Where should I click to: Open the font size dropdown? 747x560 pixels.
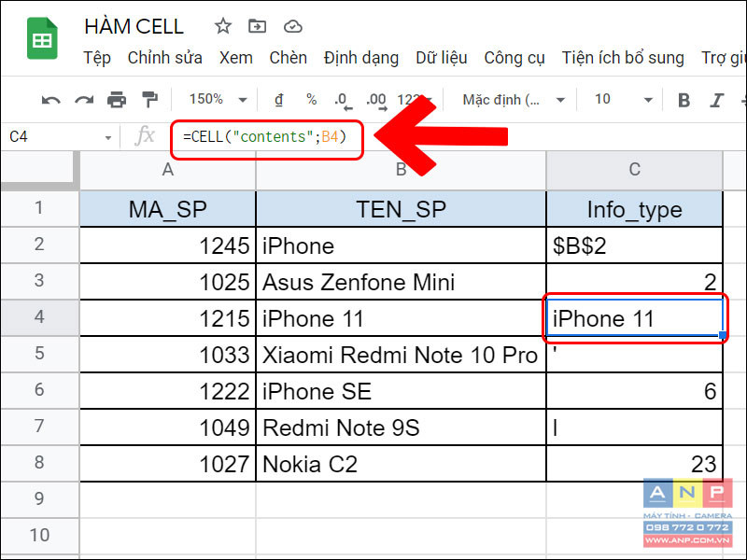click(x=623, y=100)
